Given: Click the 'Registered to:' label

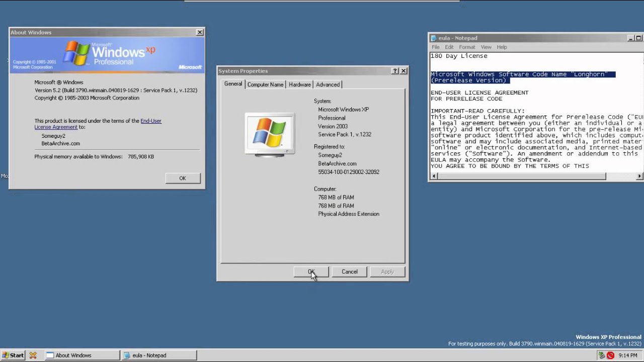Looking at the screenshot, I should pyautogui.click(x=329, y=147).
